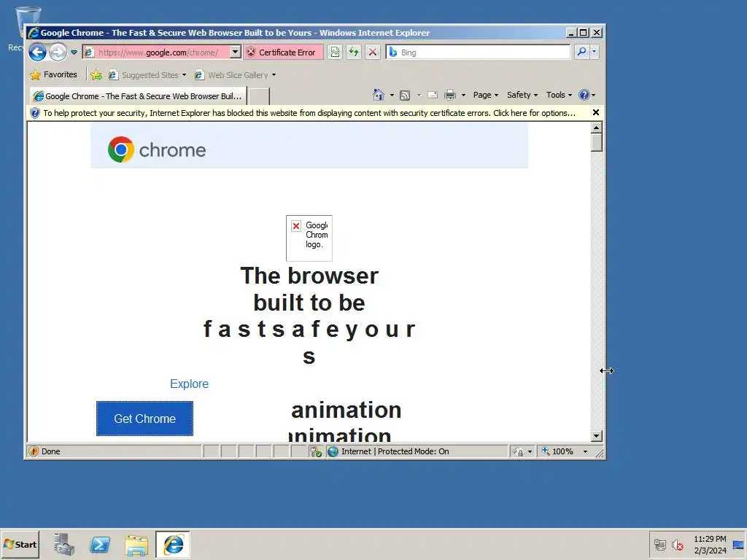
Task: Click the Stop loading icon
Action: click(x=373, y=52)
